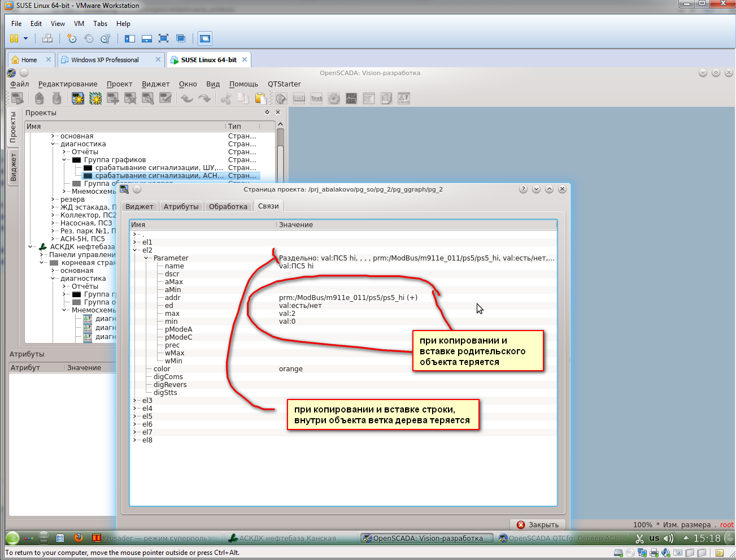Switch to the Атрибуты tab
Viewport: 736px width, 560px height.
pyautogui.click(x=181, y=206)
